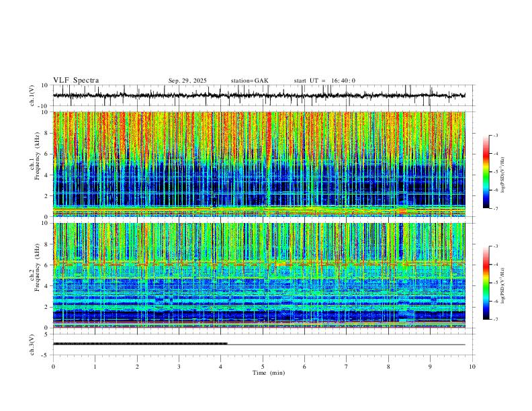Click time axis tick label '5'
This screenshot has height=411, width=532.
(263, 367)
